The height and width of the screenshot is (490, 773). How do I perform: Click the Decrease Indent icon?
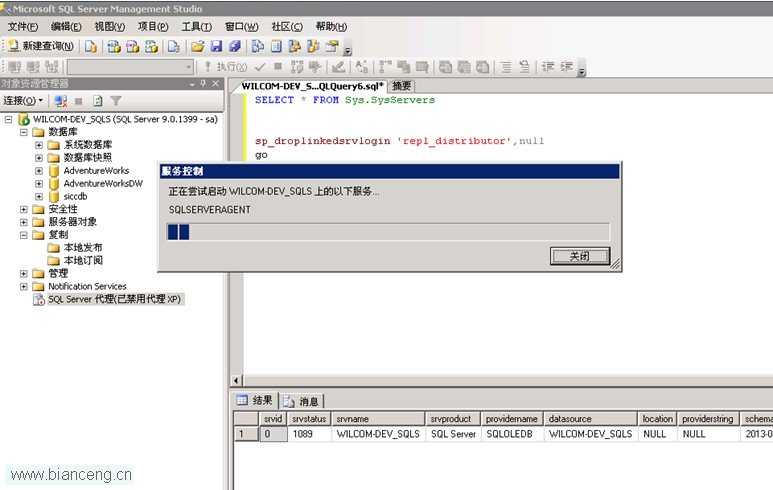[x=548, y=67]
